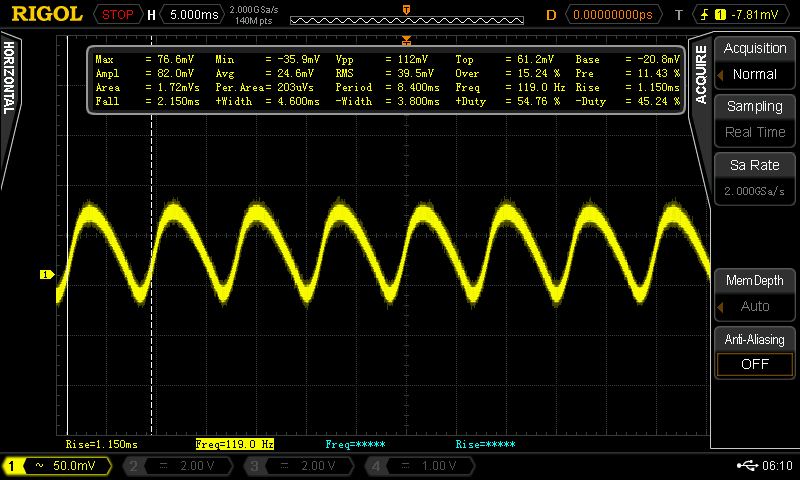This screenshot has height=480, width=800.
Task: Click the Sa Rate 2.000GSa/s menu item
Action: point(755,178)
